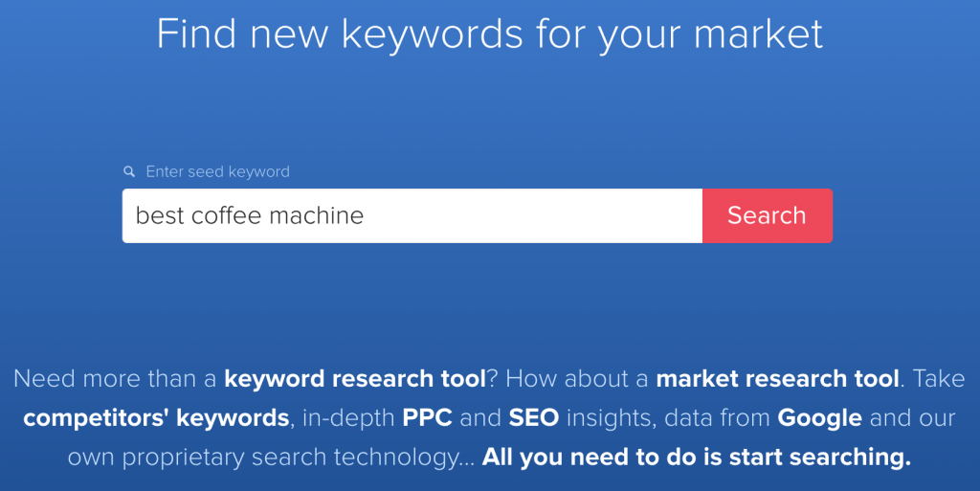The width and height of the screenshot is (980, 491).
Task: Click the 'own proprietary search technology...' text
Action: [271, 458]
